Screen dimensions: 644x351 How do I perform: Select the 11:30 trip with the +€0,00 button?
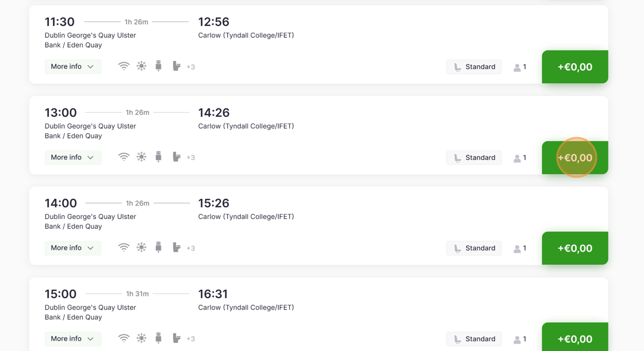[574, 67]
